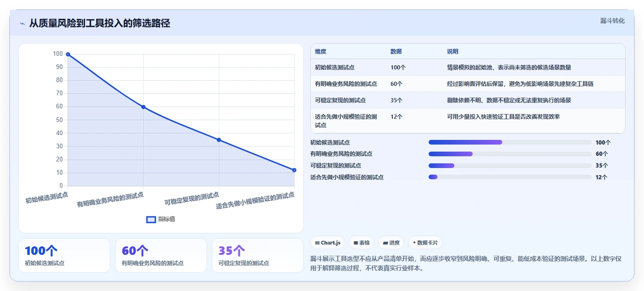The image size is (644, 291).
Task: Click x-axis label 初始候选测试点
Action: point(47,198)
